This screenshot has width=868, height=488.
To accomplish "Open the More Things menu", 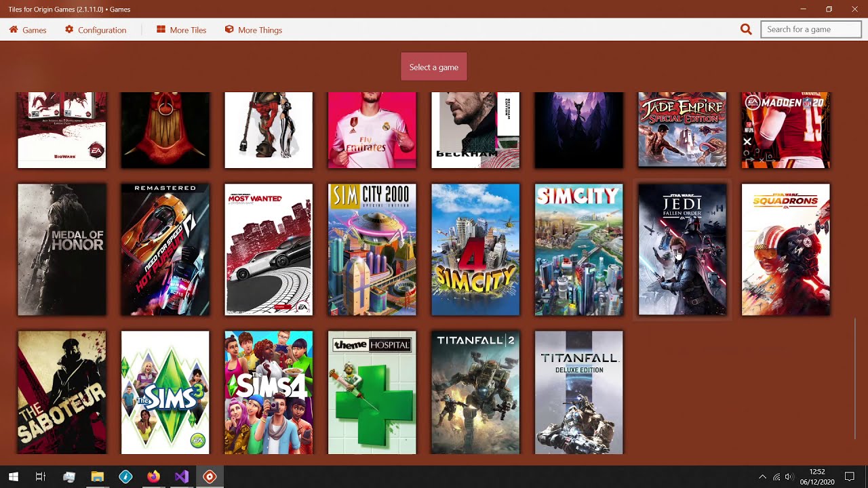I will [253, 30].
